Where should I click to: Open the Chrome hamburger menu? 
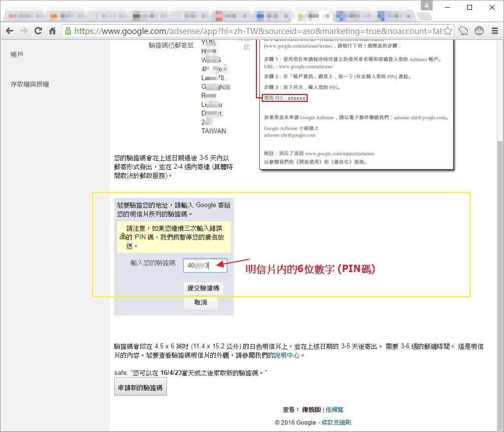point(495,31)
